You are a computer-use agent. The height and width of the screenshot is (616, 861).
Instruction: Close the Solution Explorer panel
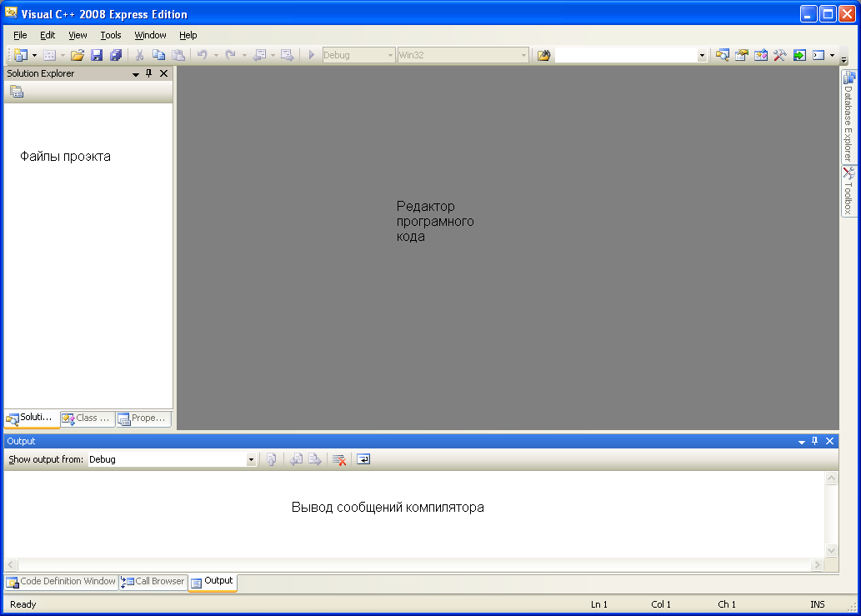[x=163, y=73]
